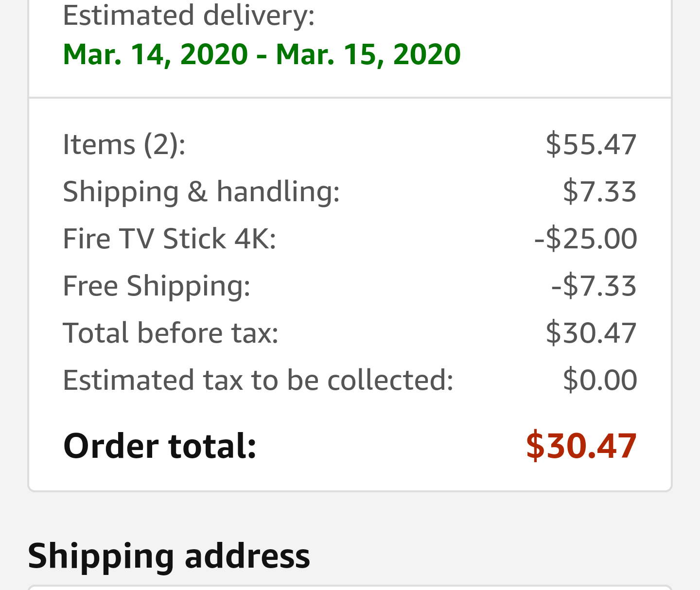The width and height of the screenshot is (700, 590).
Task: Tap the $0.00 estimated tax amount
Action: [599, 380]
